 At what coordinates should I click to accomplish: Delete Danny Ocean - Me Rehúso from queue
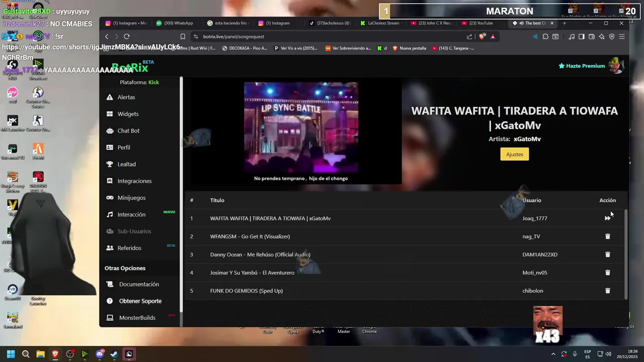(607, 254)
